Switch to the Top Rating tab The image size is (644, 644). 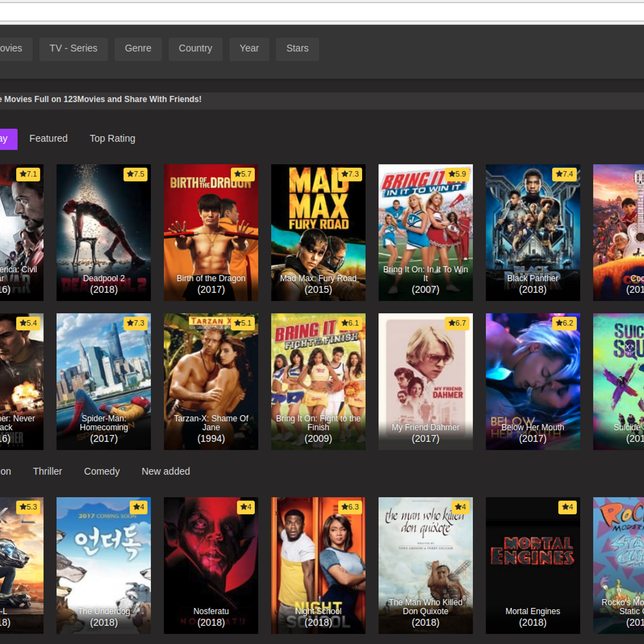(x=112, y=139)
